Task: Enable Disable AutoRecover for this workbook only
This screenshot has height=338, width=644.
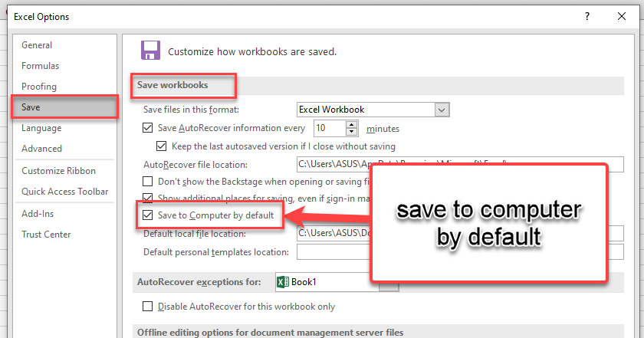Action: click(x=147, y=307)
